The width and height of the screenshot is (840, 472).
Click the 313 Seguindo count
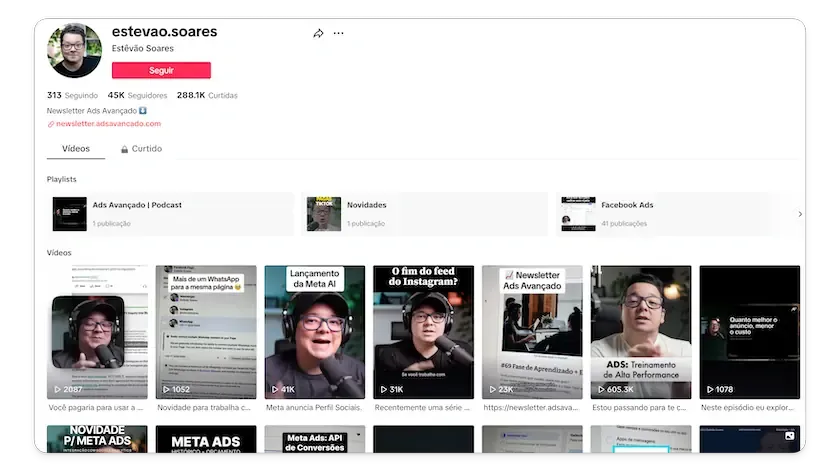coord(72,95)
